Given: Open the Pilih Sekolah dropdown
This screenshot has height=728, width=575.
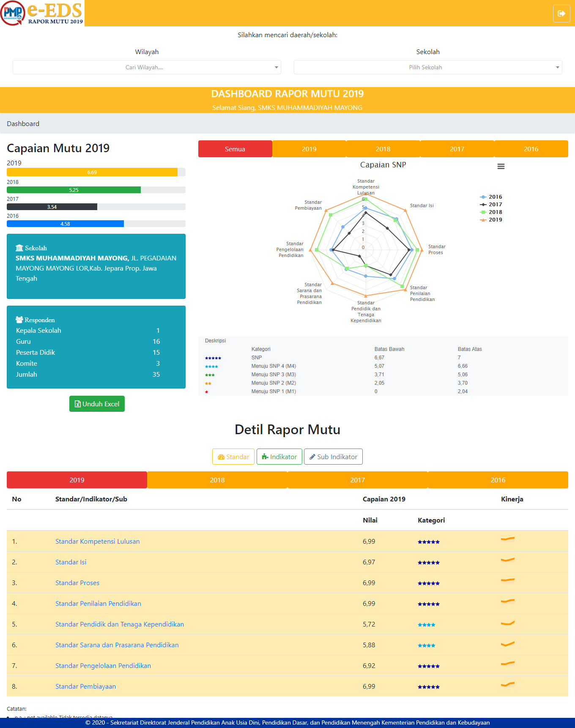Looking at the screenshot, I should [x=428, y=67].
